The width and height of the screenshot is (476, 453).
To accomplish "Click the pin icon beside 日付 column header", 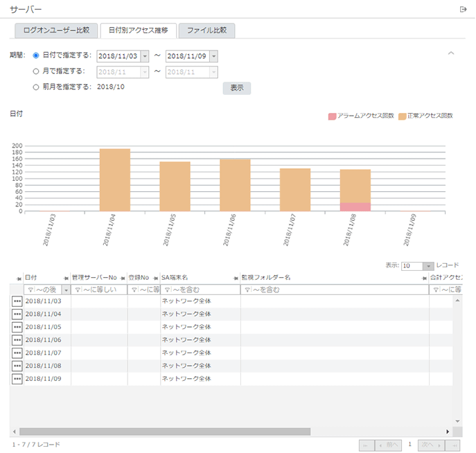I will [19, 278].
